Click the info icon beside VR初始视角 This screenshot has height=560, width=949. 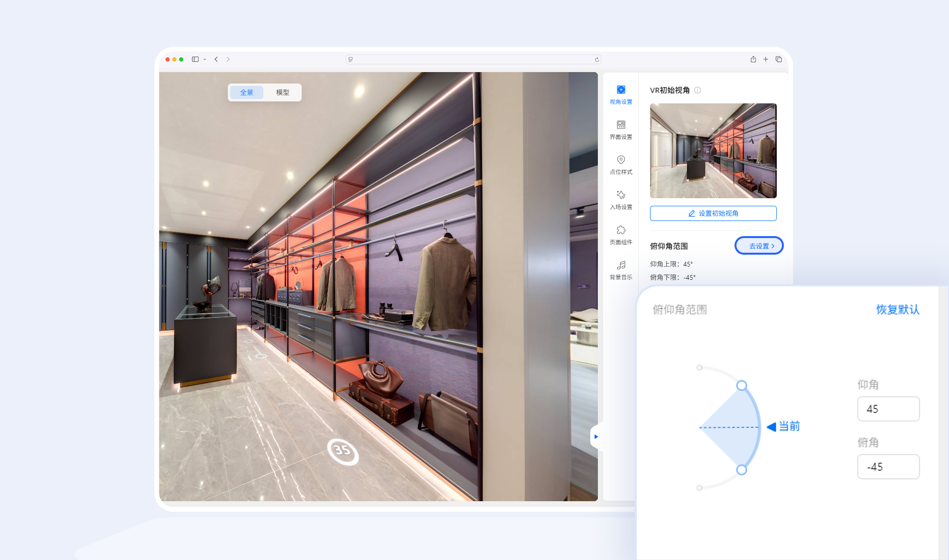698,90
